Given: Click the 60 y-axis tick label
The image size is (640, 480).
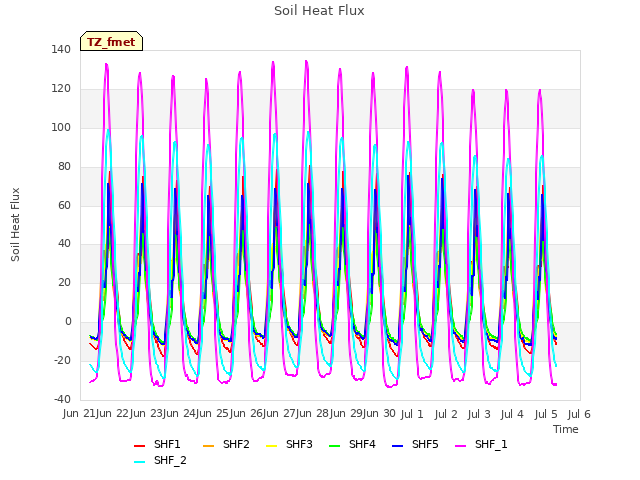Looking at the screenshot, I should [x=64, y=205].
